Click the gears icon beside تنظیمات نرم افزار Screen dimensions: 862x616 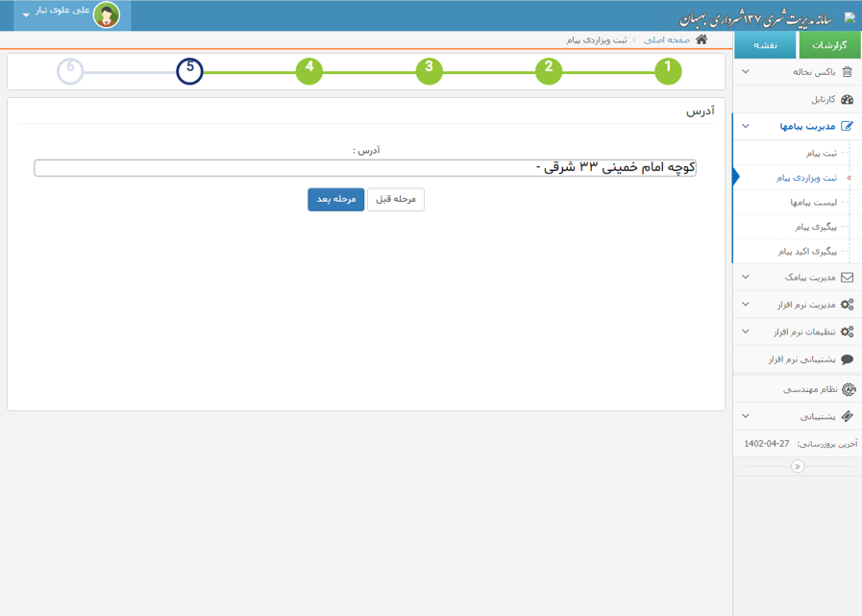click(847, 332)
